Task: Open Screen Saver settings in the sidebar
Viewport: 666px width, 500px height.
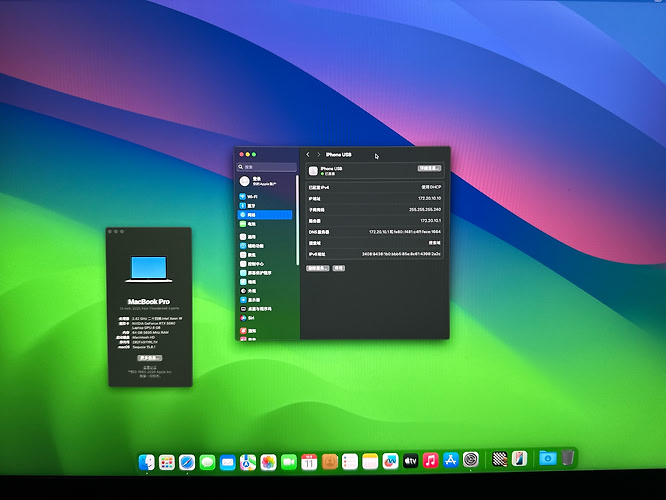Action: coord(265,273)
